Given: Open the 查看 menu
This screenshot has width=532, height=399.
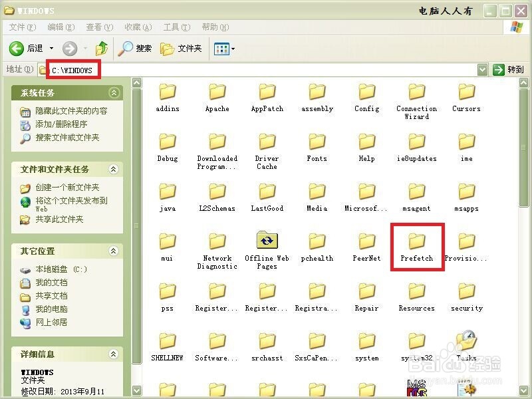Looking at the screenshot, I should (96, 27).
